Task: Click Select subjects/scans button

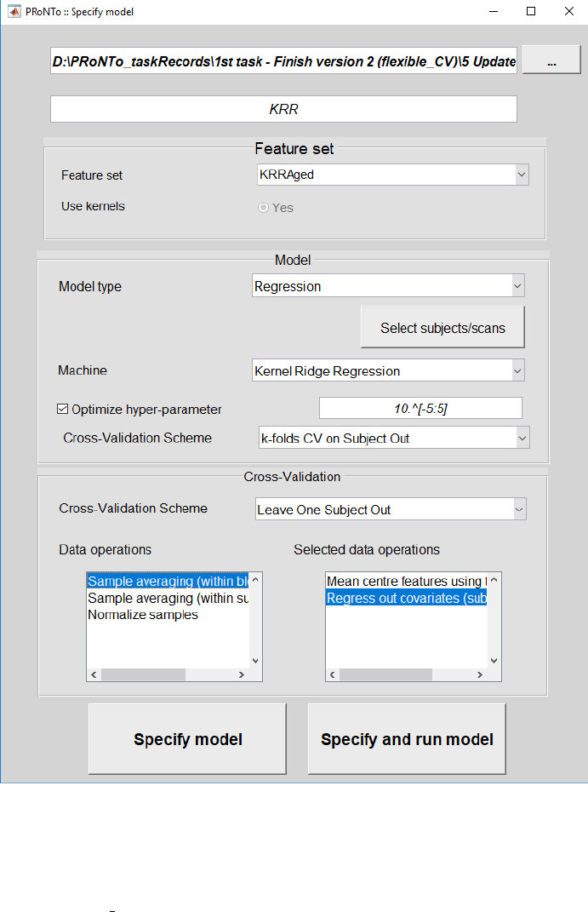Action: click(442, 328)
